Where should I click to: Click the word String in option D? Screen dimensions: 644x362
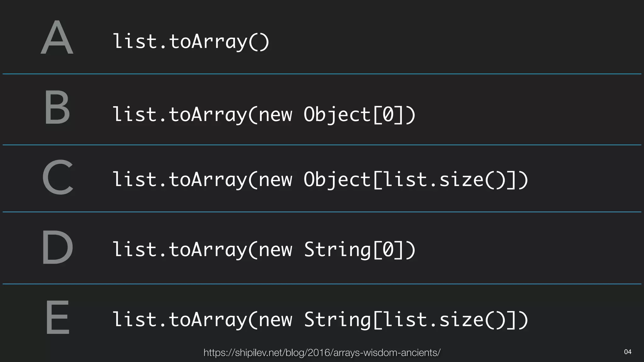tap(337, 250)
